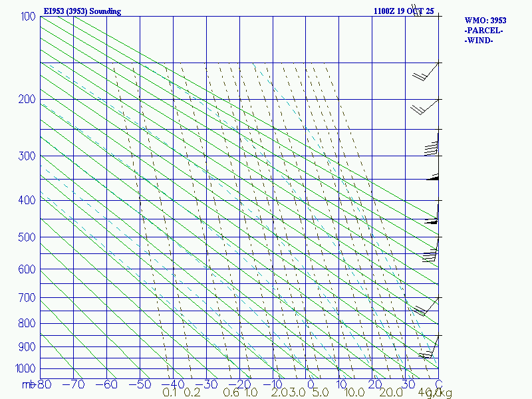This screenshot has height=399, width=532.
Task: Click the 800 mb pressure axis label
Action: [27, 323]
